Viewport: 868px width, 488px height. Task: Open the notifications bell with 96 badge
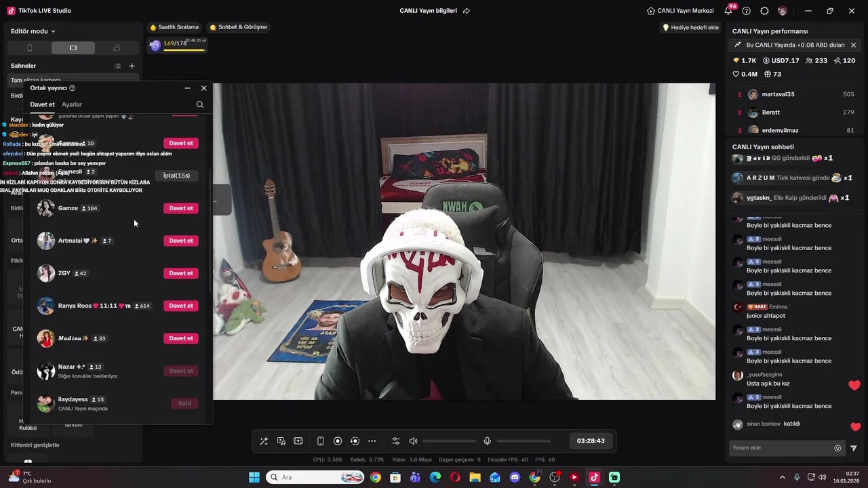point(729,10)
